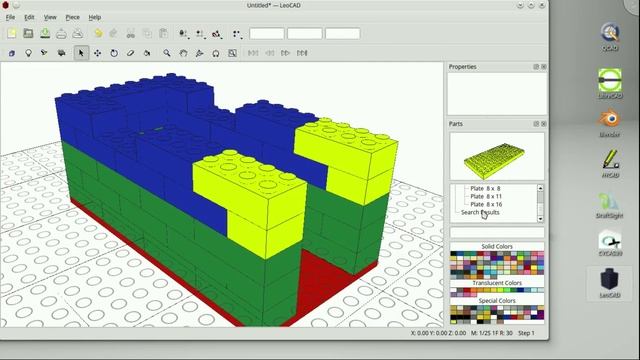The width and height of the screenshot is (640, 360).
Task: Open the angle snap dropdown
Action: pyautogui.click(x=217, y=34)
